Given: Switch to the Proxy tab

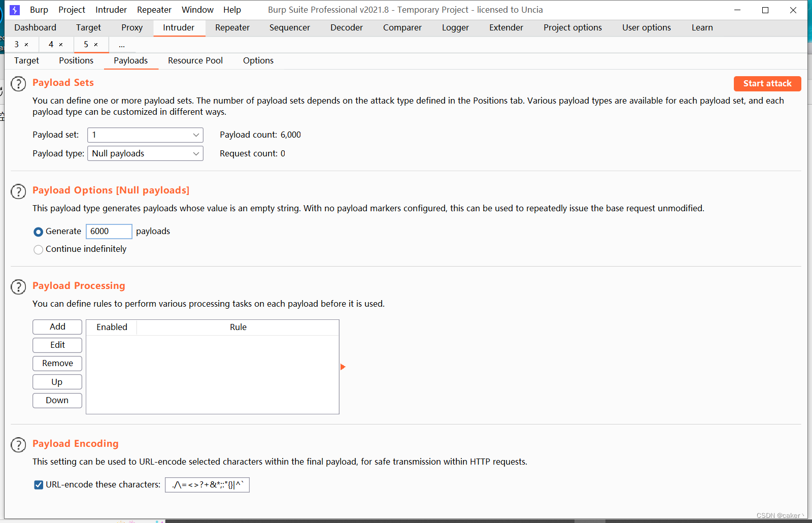Looking at the screenshot, I should tap(132, 27).
